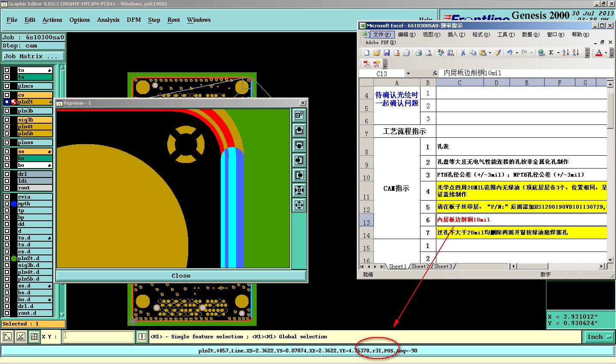
Task: Click the sixth Popview side toolbar icon
Action: pyautogui.click(x=299, y=190)
